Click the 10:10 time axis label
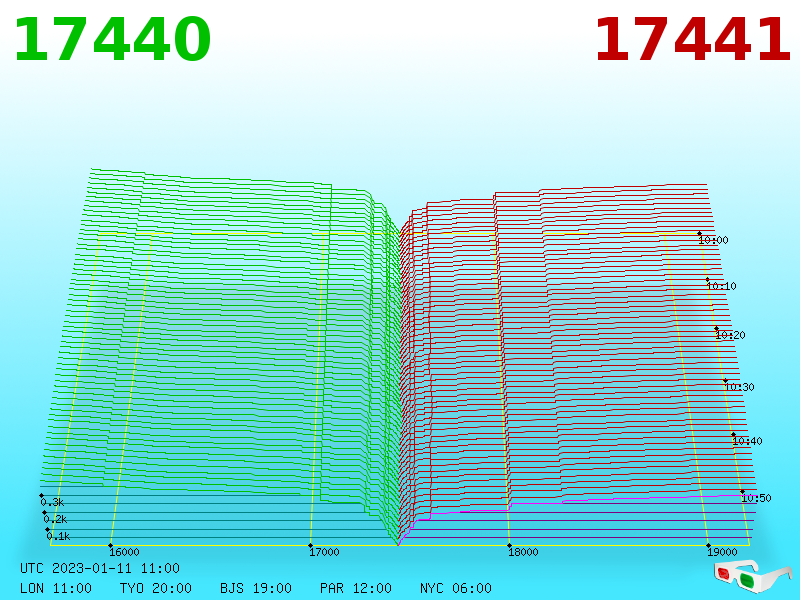Screen dimensions: 800x600 (721, 286)
